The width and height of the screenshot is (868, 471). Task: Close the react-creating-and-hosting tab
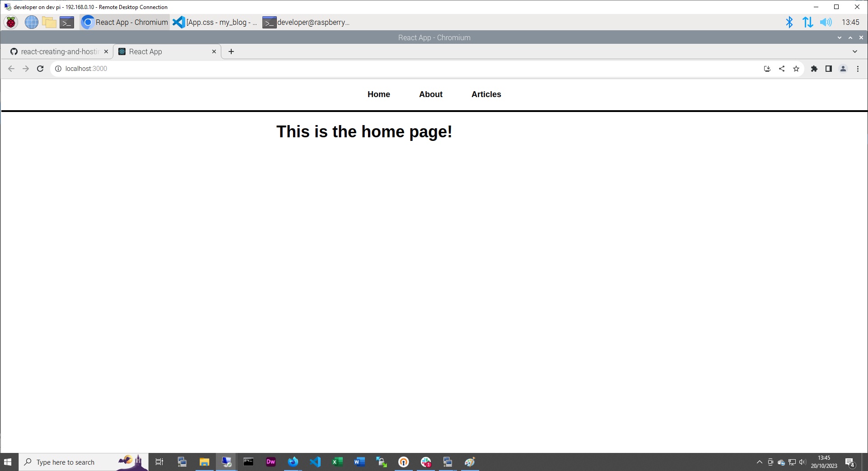106,51
